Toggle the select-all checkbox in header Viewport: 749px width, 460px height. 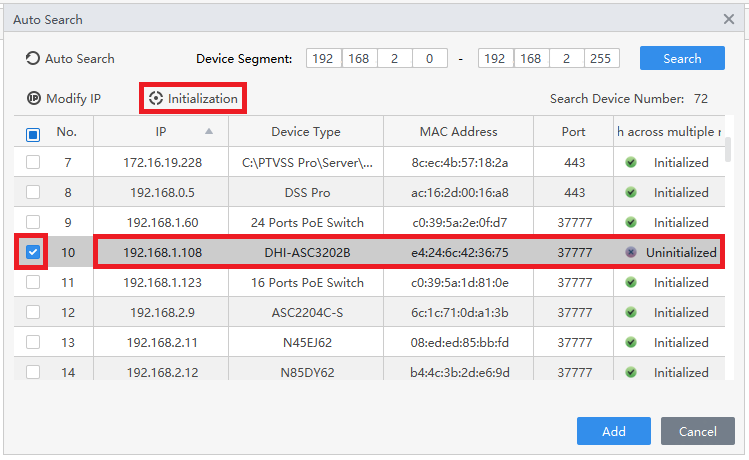(x=33, y=133)
